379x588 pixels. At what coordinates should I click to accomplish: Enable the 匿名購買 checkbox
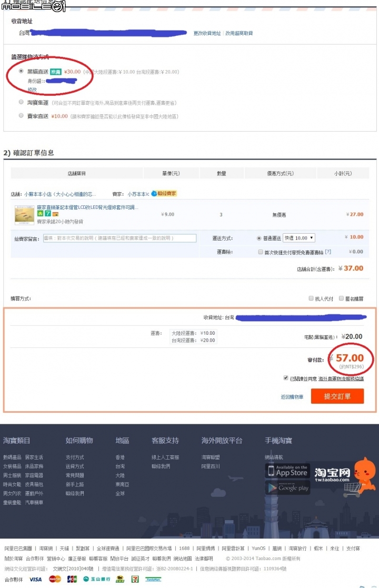pyautogui.click(x=342, y=298)
